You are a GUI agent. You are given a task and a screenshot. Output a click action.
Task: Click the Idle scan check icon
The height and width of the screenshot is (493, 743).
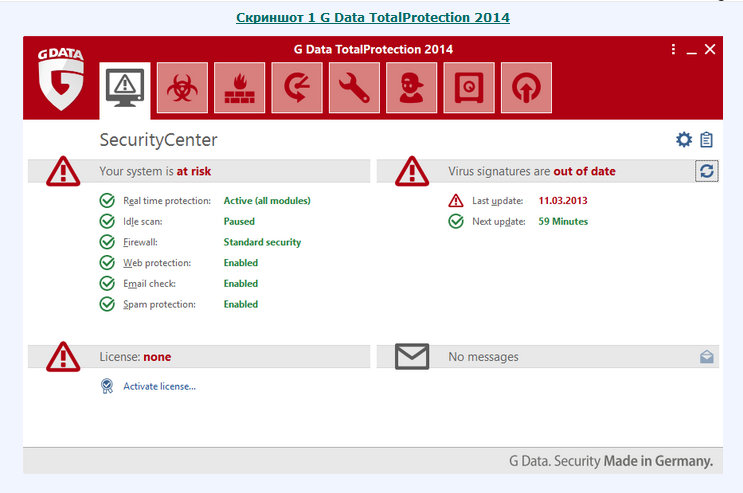coord(107,221)
